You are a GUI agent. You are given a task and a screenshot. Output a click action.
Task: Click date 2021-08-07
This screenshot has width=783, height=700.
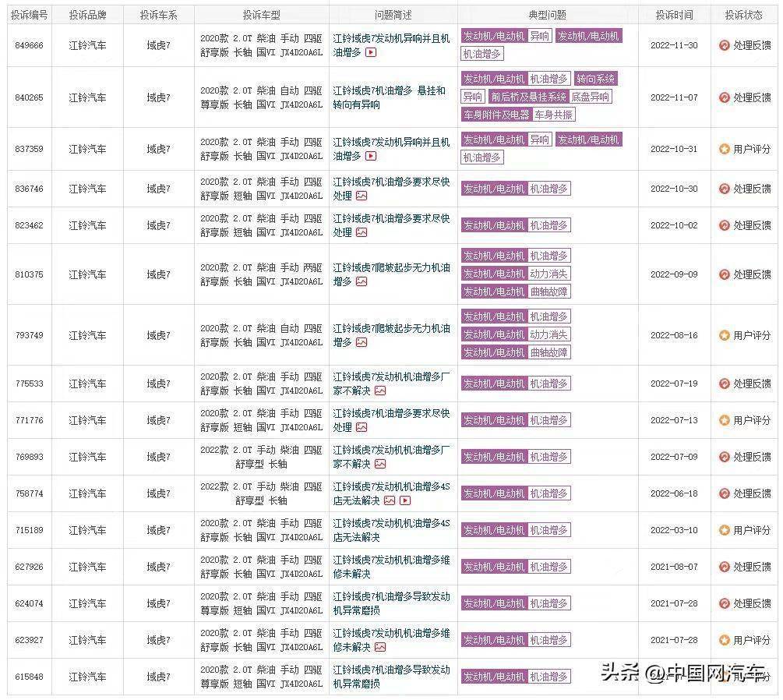click(x=674, y=567)
